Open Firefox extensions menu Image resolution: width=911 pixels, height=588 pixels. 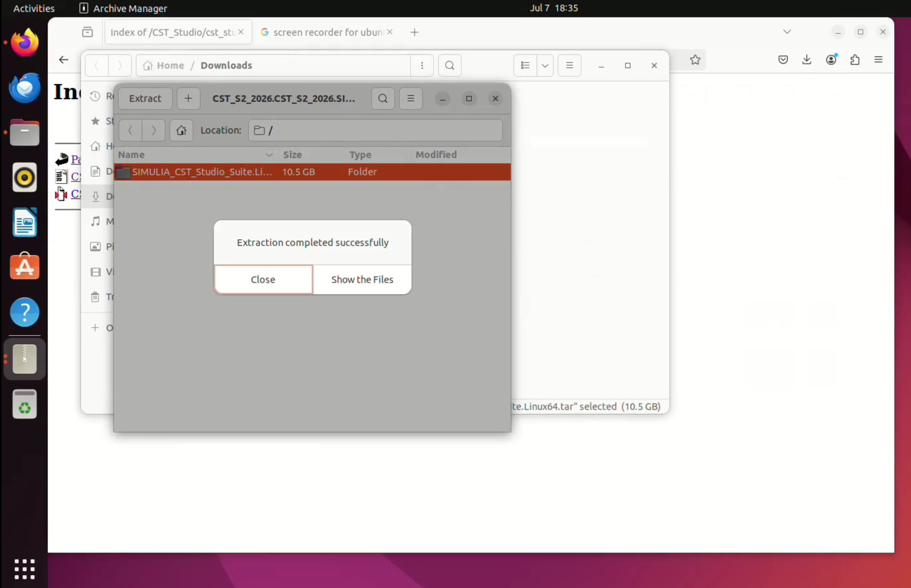[855, 59]
